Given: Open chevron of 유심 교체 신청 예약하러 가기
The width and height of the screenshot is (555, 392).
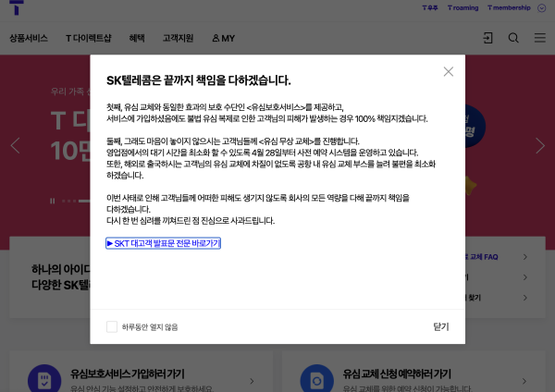Looking at the screenshot, I should (x=524, y=381).
